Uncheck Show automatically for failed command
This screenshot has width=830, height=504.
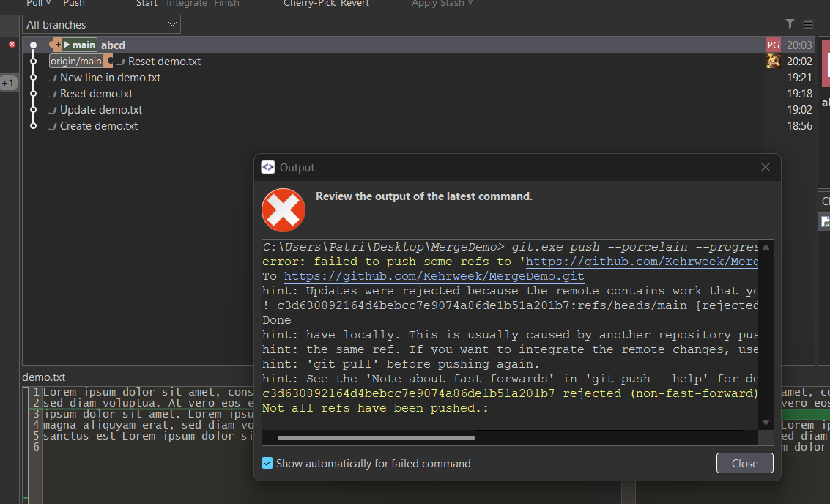268,464
